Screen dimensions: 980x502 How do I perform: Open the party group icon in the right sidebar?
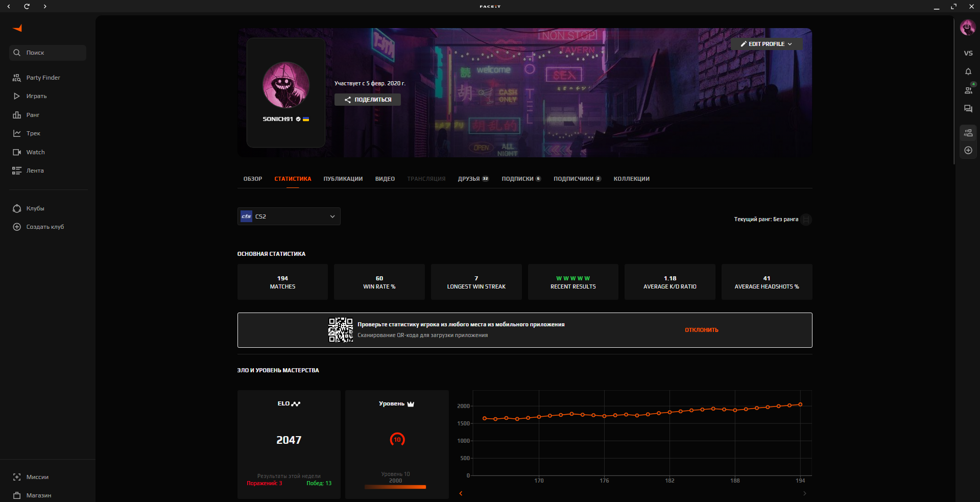968,133
